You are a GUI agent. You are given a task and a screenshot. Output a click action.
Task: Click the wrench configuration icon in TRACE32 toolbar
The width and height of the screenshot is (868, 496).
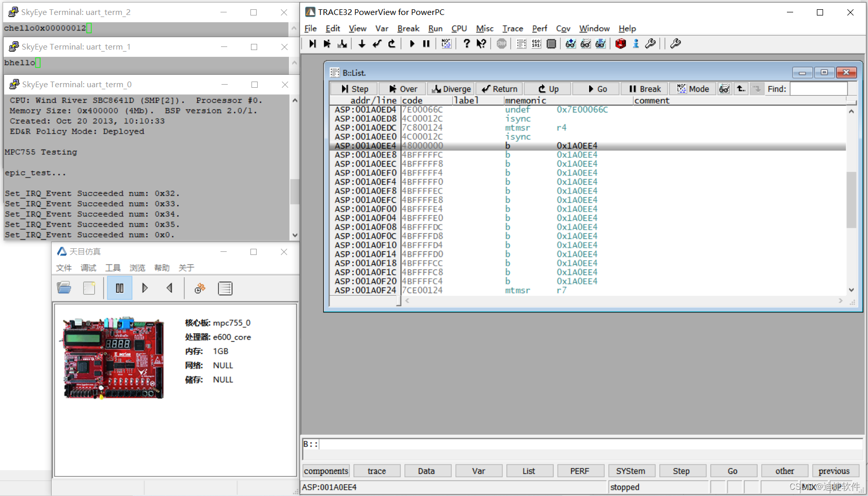650,43
